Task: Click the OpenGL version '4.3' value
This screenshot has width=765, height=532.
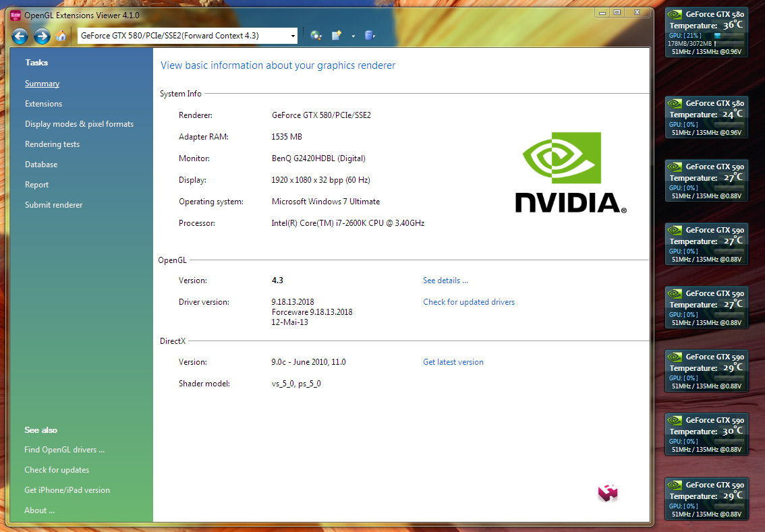Action: click(277, 280)
